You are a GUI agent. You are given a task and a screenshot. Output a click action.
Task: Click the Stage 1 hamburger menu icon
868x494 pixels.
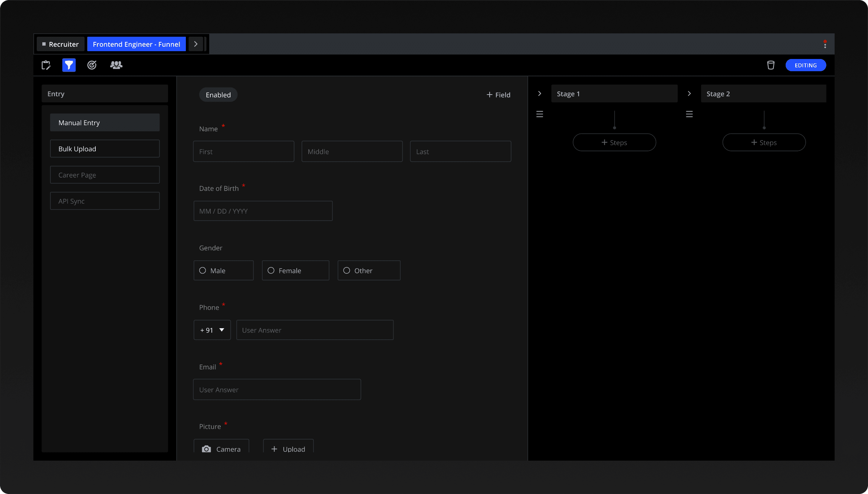[x=540, y=114]
